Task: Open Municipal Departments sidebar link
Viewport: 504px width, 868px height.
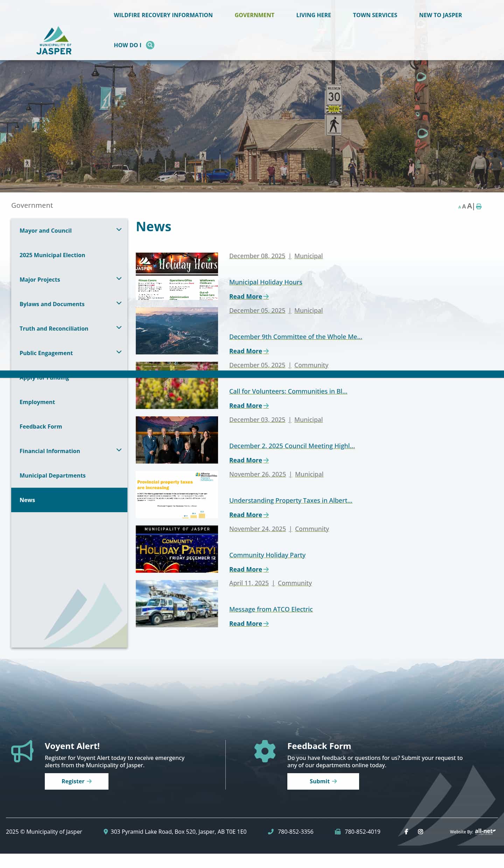Action: (x=52, y=475)
